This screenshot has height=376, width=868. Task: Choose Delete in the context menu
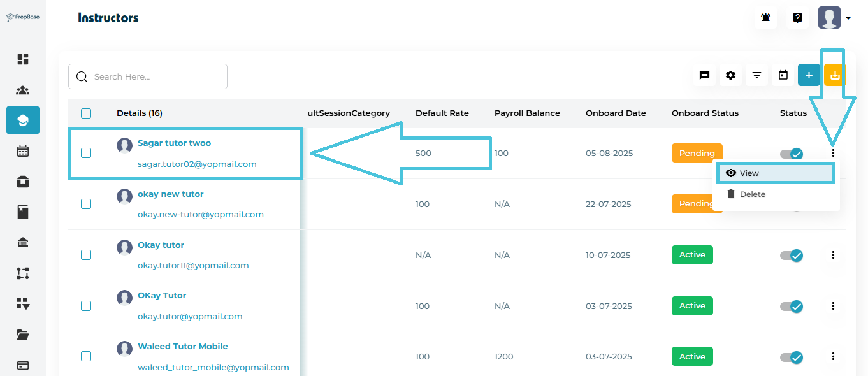coord(752,194)
